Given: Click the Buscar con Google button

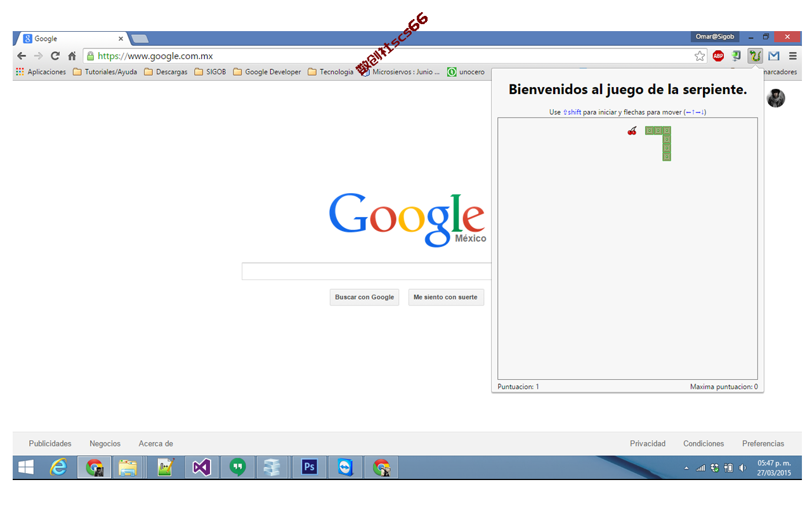Looking at the screenshot, I should tap(364, 297).
